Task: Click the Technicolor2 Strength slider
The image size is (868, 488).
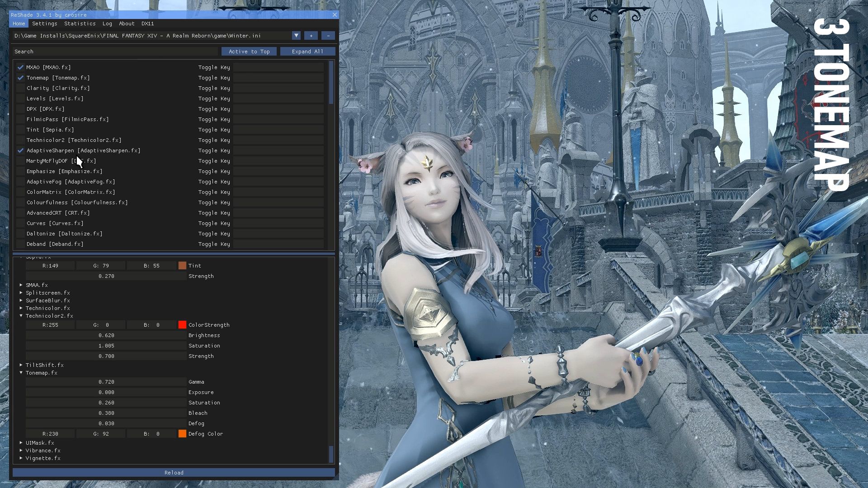Action: point(106,356)
